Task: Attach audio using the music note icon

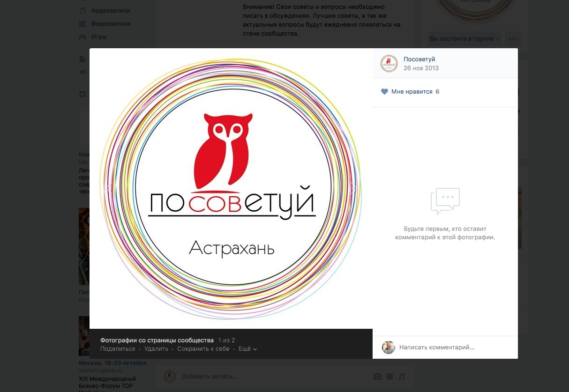Action: pos(401,377)
